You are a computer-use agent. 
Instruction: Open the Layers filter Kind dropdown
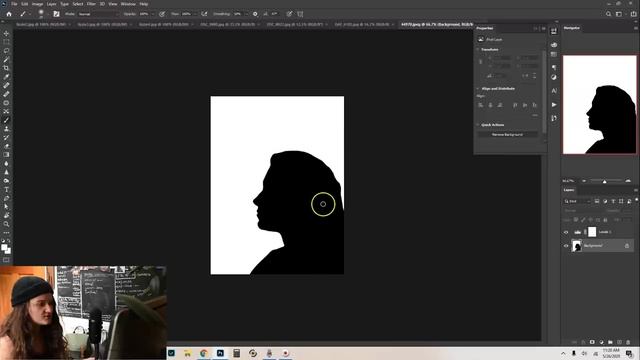577,201
